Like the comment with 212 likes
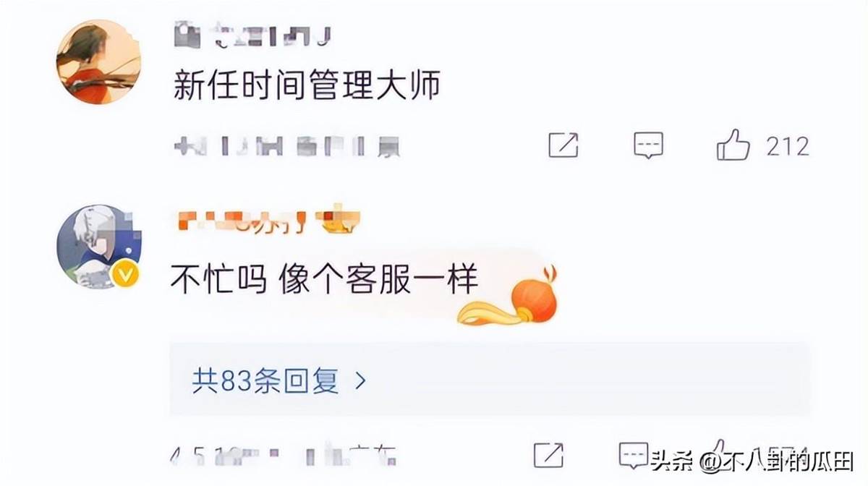This screenshot has width=868, height=486. pyautogui.click(x=733, y=145)
